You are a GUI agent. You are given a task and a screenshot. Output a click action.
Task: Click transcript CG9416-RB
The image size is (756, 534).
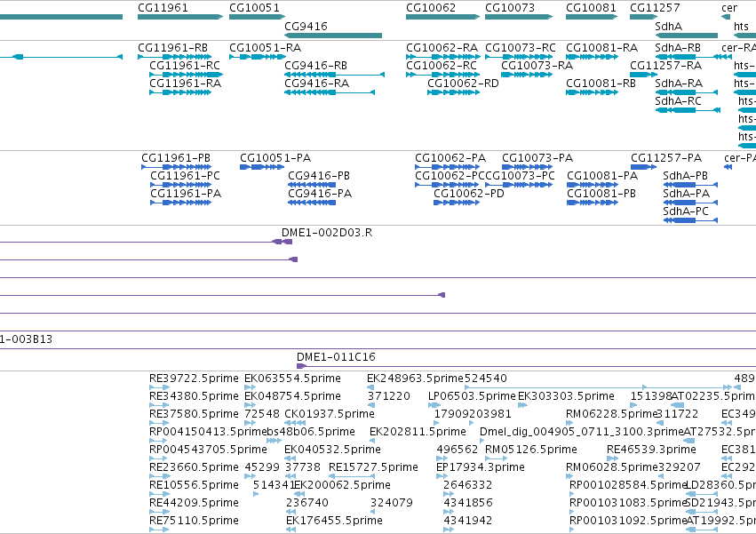334,75
